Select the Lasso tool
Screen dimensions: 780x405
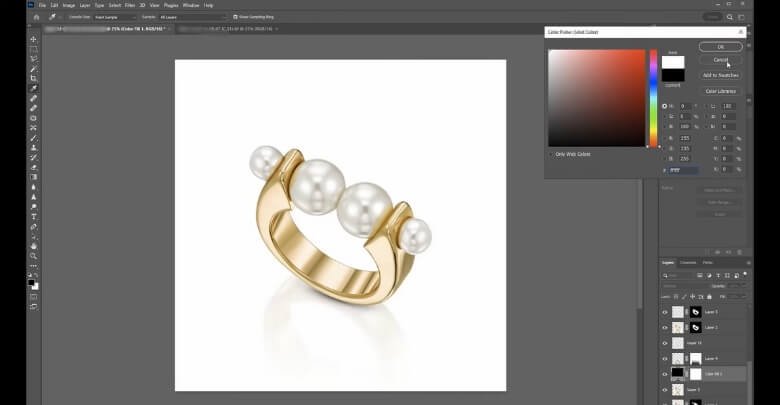click(33, 59)
